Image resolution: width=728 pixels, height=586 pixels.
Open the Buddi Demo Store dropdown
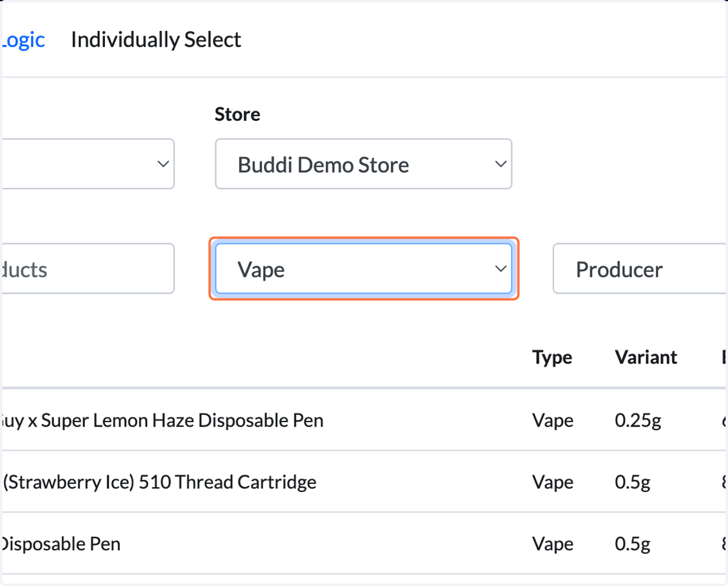363,164
